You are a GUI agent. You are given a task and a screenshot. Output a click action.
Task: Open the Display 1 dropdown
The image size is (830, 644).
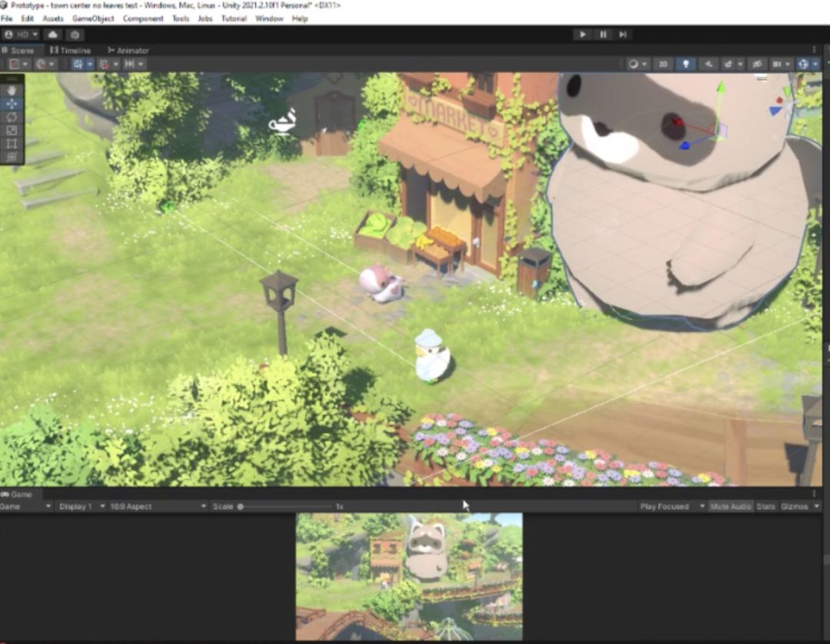coord(81,506)
